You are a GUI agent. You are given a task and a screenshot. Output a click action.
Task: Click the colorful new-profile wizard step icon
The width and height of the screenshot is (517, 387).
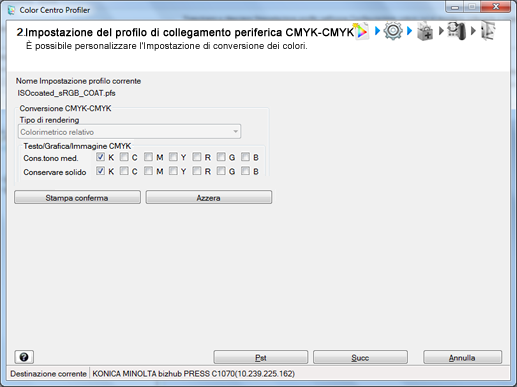point(362,31)
